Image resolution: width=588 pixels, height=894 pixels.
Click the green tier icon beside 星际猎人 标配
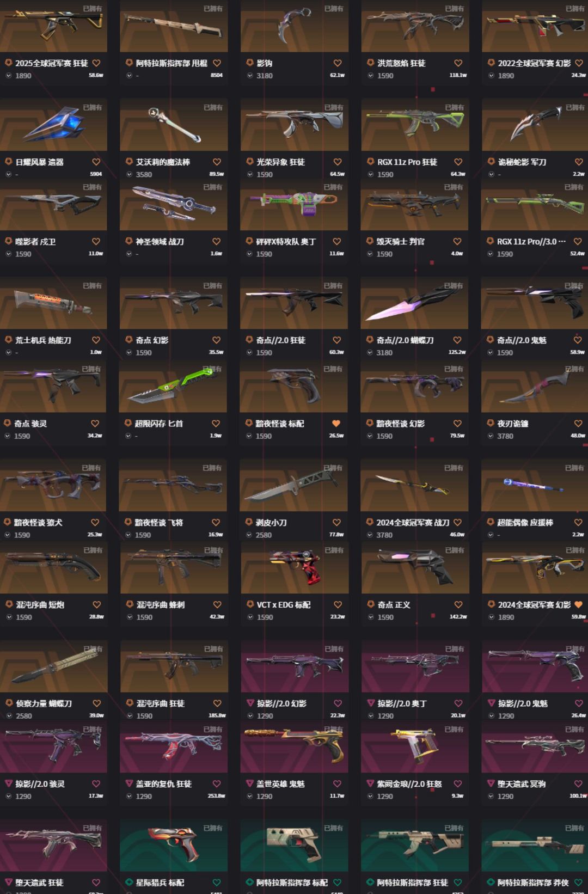(x=130, y=883)
